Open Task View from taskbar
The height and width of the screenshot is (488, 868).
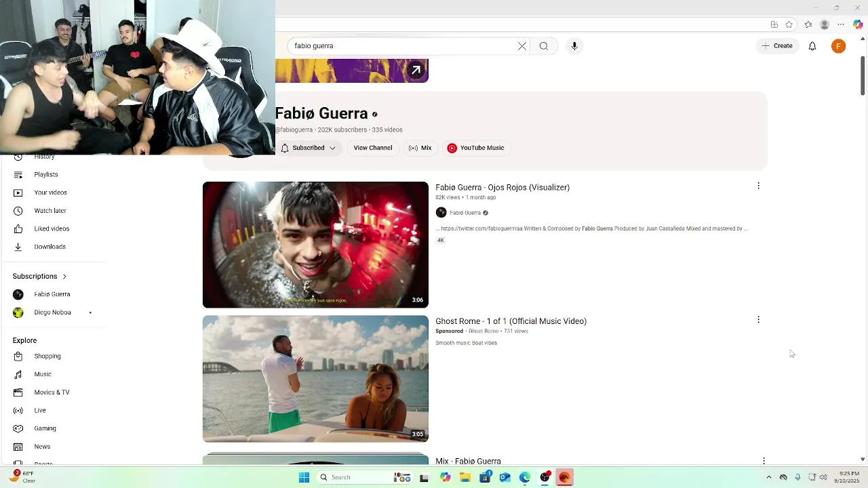point(425,477)
